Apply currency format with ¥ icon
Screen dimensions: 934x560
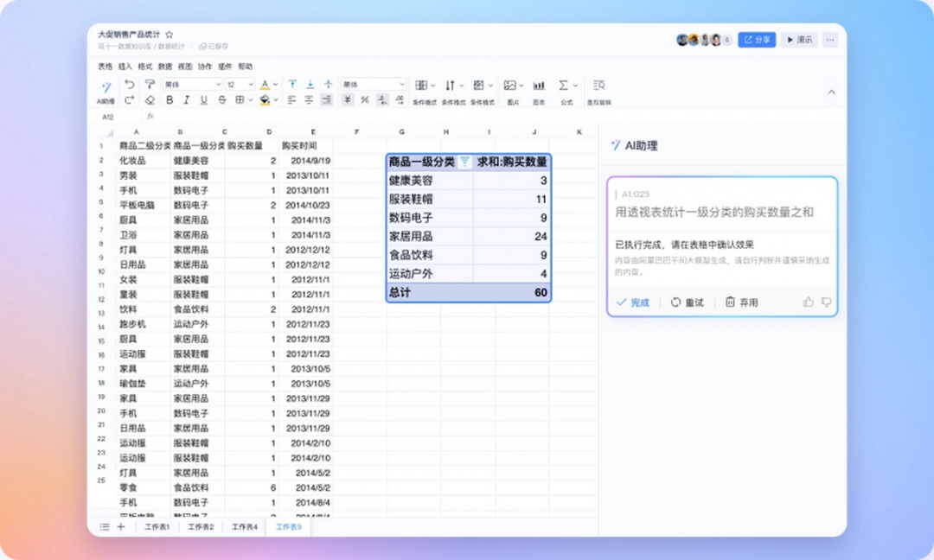pyautogui.click(x=347, y=100)
